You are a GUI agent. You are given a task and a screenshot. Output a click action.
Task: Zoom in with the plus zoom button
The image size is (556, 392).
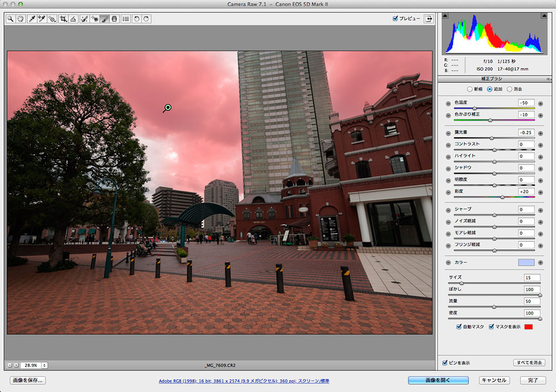[x=16, y=365]
